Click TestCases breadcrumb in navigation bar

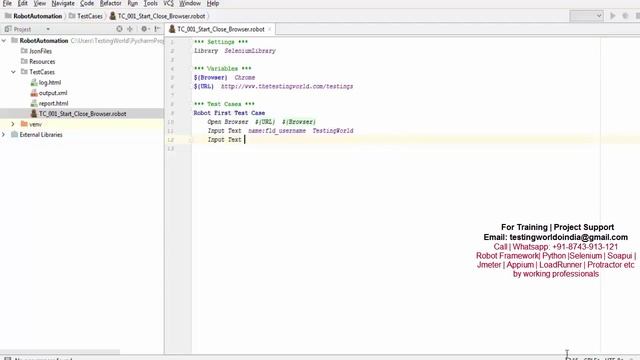click(x=90, y=16)
